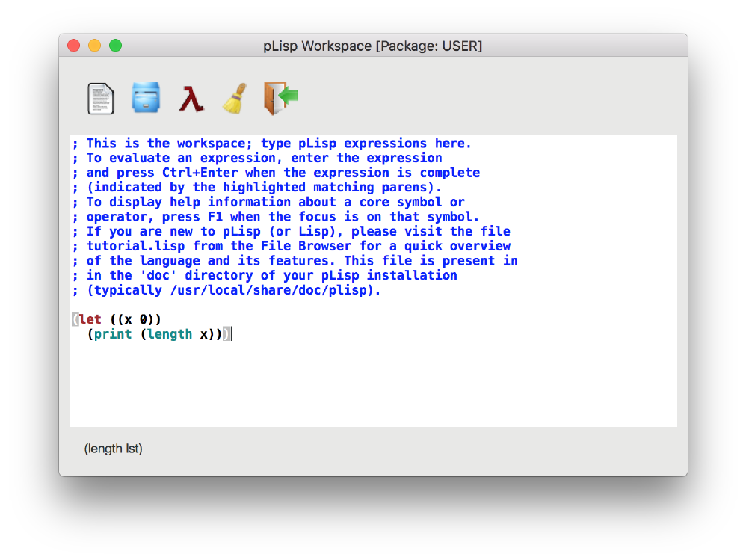
Task: Click the 'pLisp Workspace [Package: USER]' title
Action: click(x=373, y=46)
